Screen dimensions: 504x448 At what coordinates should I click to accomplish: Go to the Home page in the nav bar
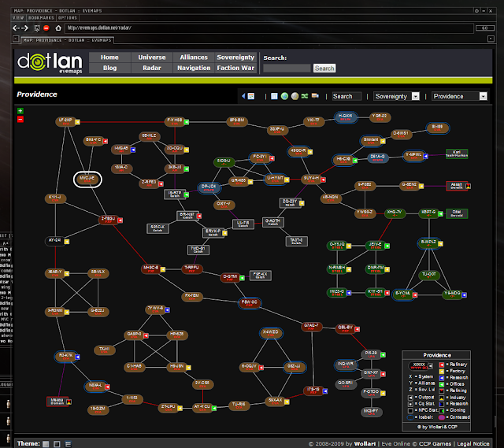pos(109,57)
